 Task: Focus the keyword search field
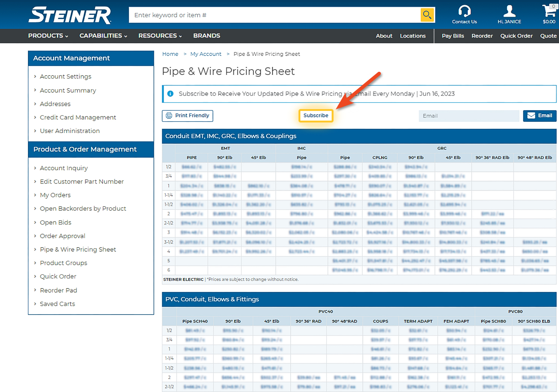click(x=275, y=15)
